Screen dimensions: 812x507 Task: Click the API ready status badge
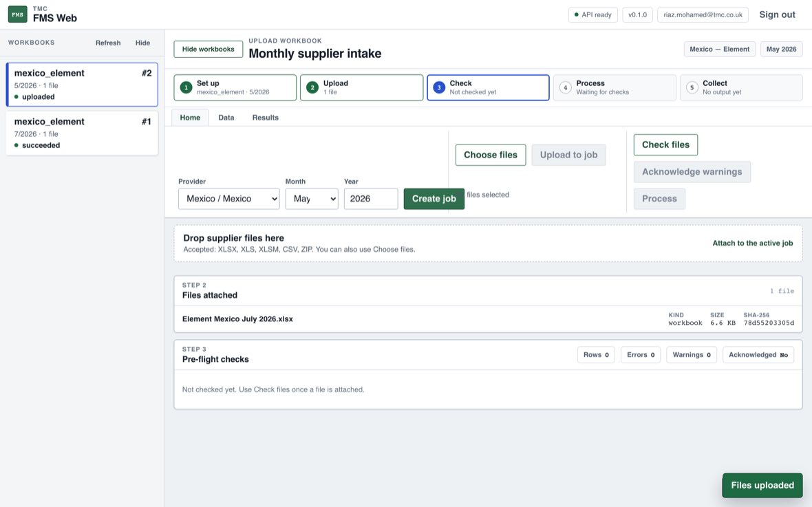point(593,14)
